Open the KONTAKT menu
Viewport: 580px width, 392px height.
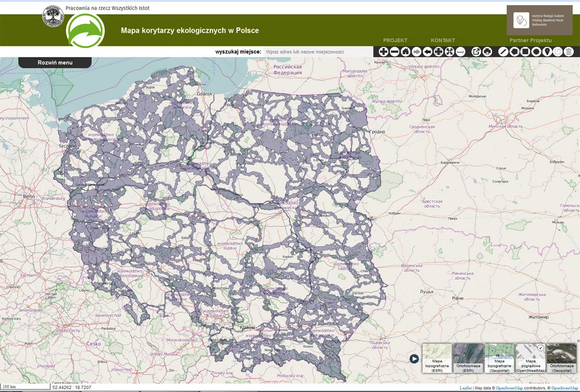click(x=442, y=40)
